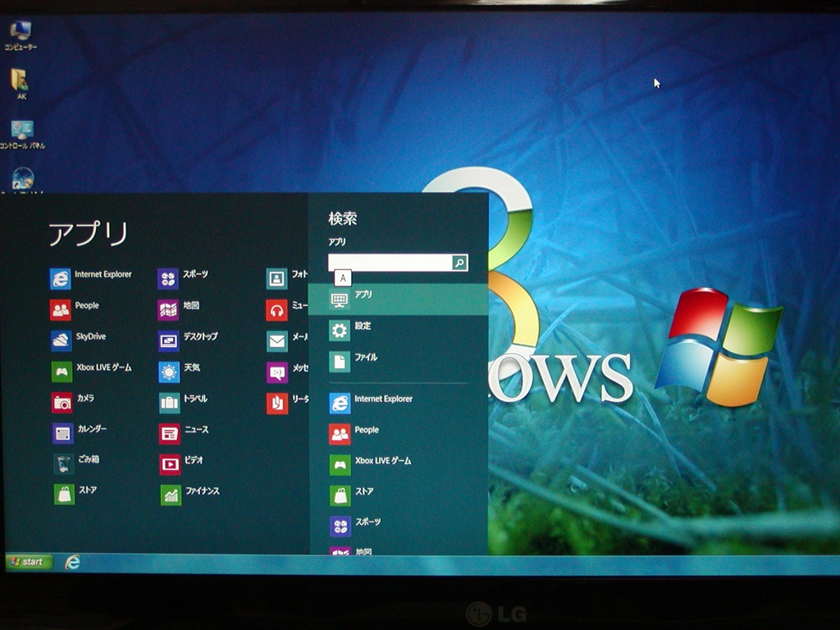Open ごみ箱 (Recycle Bin) from Apps list
The width and height of the screenshot is (840, 630).
click(76, 463)
